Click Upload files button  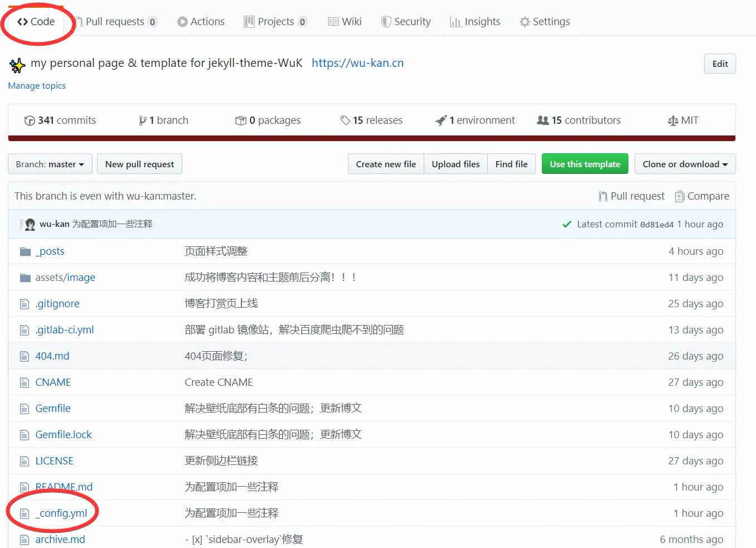(x=455, y=164)
